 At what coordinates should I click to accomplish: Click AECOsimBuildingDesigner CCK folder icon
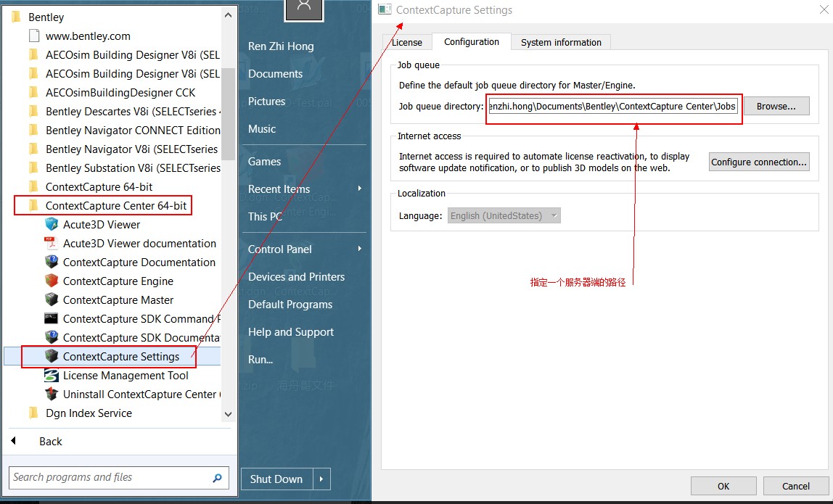pos(33,92)
